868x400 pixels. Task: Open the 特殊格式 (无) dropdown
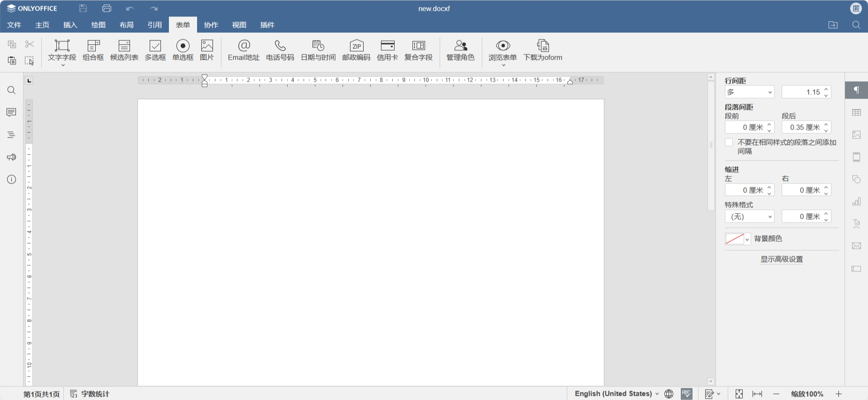749,216
